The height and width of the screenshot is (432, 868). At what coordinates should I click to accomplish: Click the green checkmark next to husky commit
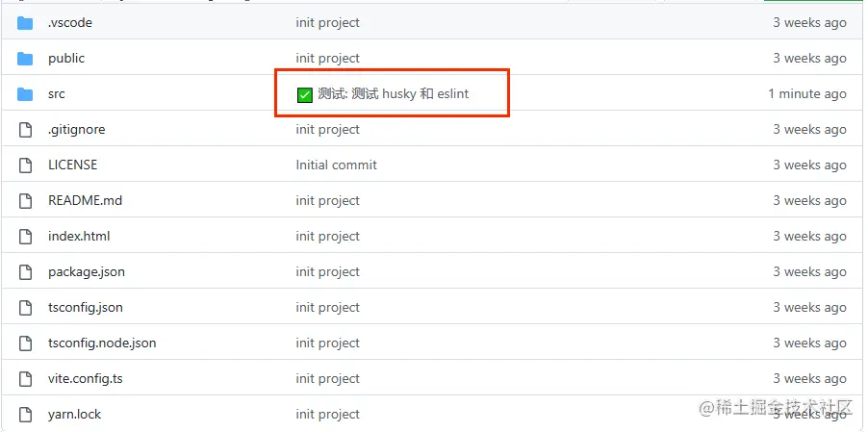click(x=304, y=94)
